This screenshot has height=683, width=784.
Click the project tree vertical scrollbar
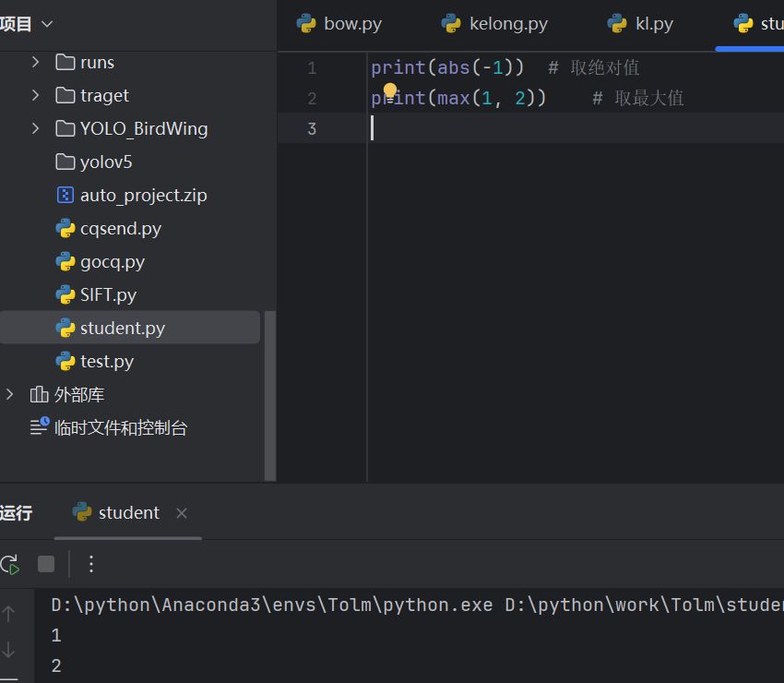pos(270,388)
